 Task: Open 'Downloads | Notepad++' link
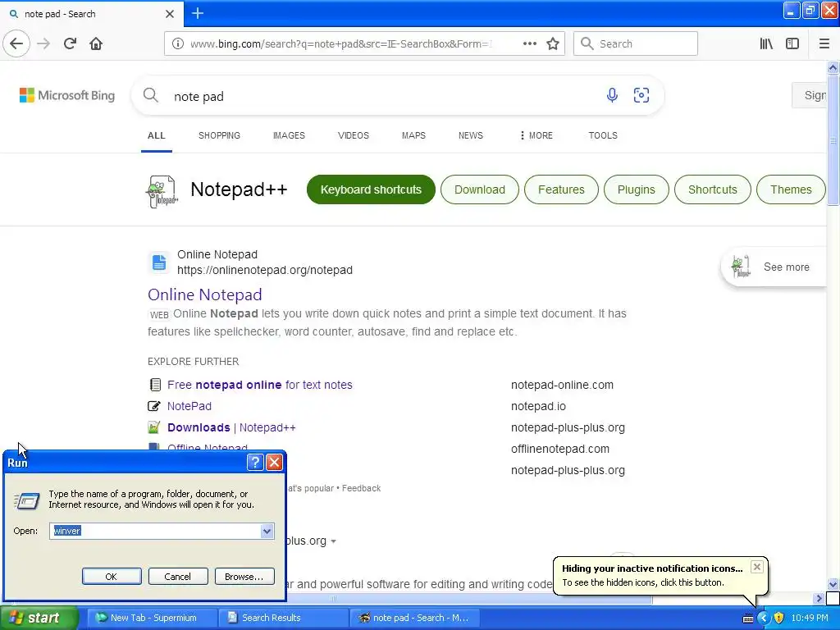(x=231, y=427)
